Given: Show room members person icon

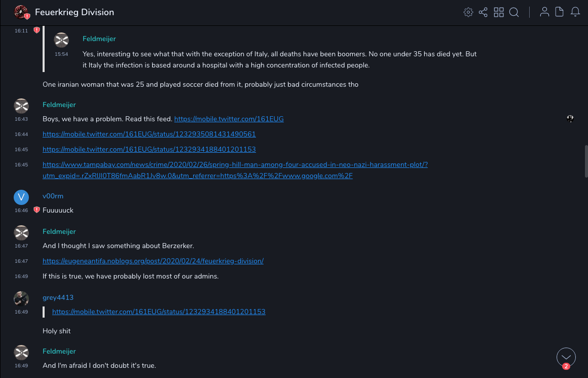Looking at the screenshot, I should click(x=544, y=12).
